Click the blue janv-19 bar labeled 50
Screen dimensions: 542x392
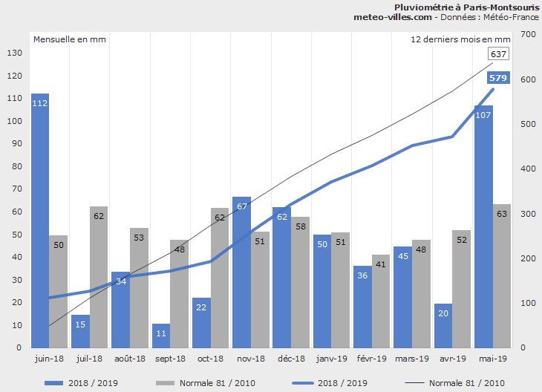click(322, 291)
